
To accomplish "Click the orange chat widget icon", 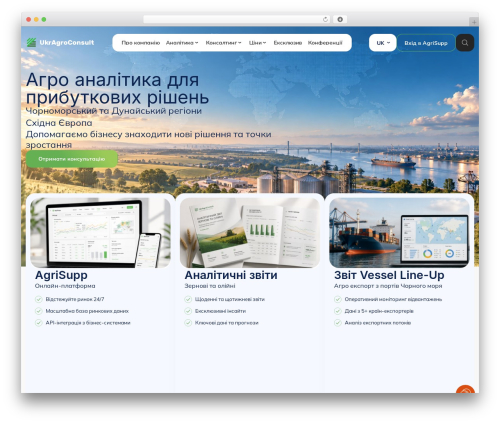I will pos(465,389).
